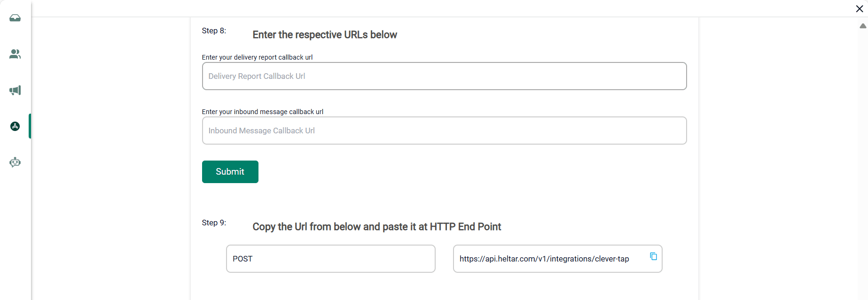Focus the Delivery Report Callback Url field
This screenshot has height=300, width=868.
[x=444, y=76]
